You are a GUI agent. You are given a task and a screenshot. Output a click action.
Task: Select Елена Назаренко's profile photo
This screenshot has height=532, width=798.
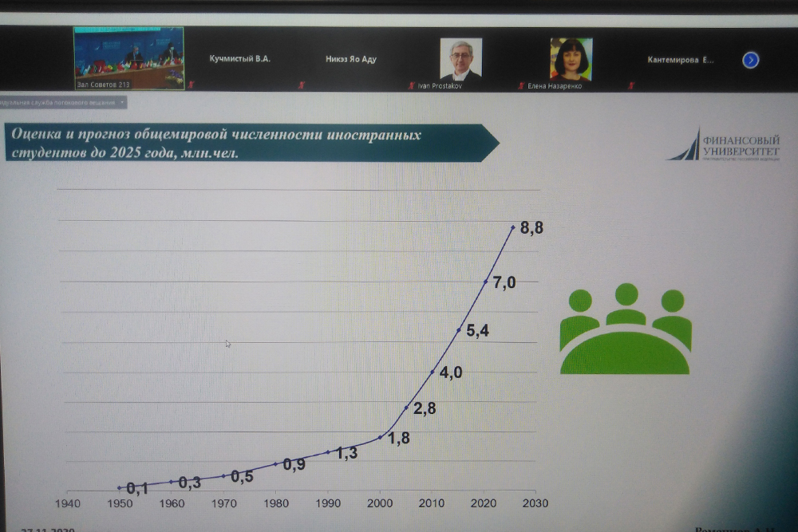click(x=571, y=59)
